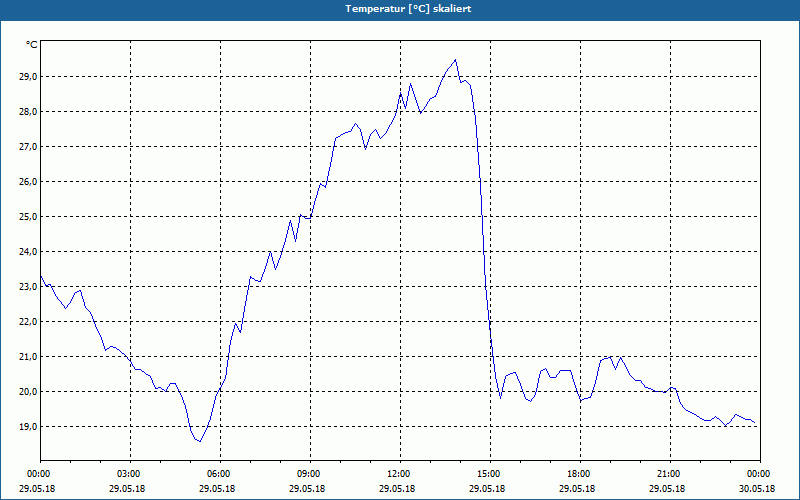800x500 pixels.
Task: Pick the 25,0 y-axis label
Action: [28, 217]
